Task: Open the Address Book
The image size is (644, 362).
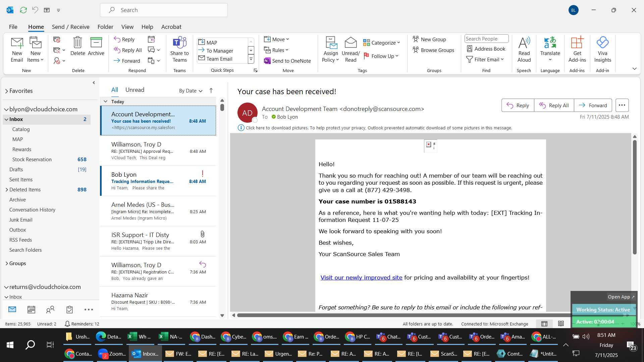Action: 486,49
